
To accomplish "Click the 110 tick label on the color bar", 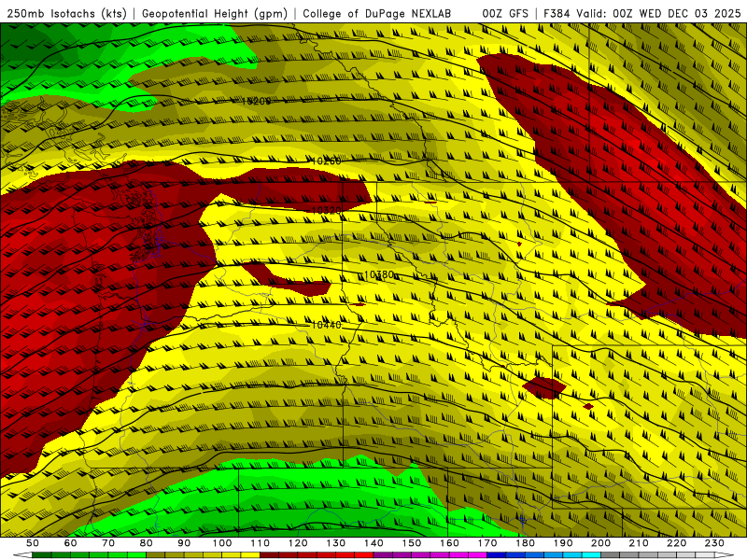I will 261,543.
